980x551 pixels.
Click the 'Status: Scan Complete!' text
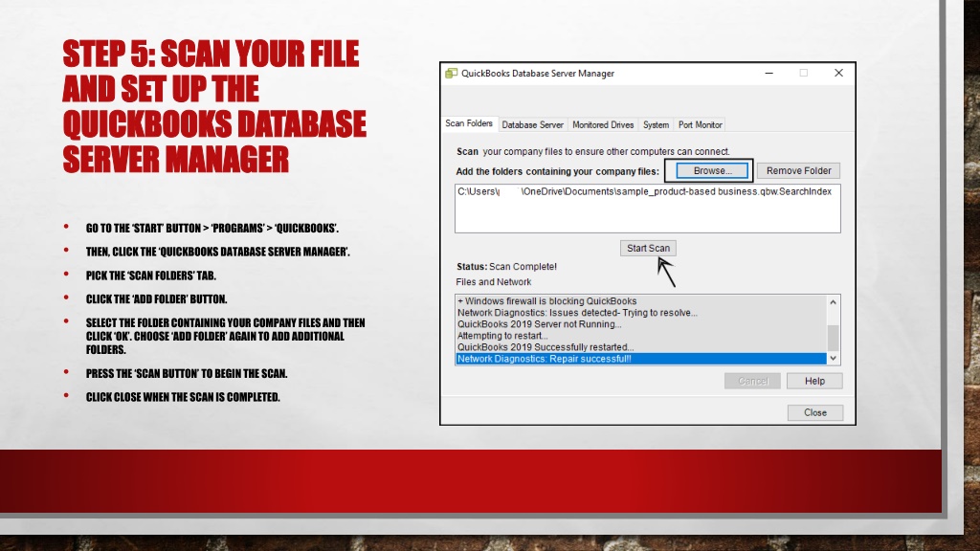[x=506, y=266]
